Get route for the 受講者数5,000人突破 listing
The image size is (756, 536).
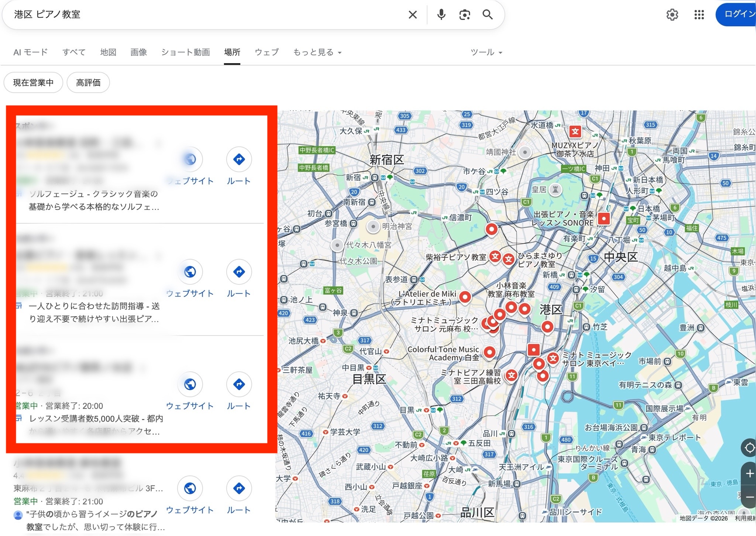[239, 384]
